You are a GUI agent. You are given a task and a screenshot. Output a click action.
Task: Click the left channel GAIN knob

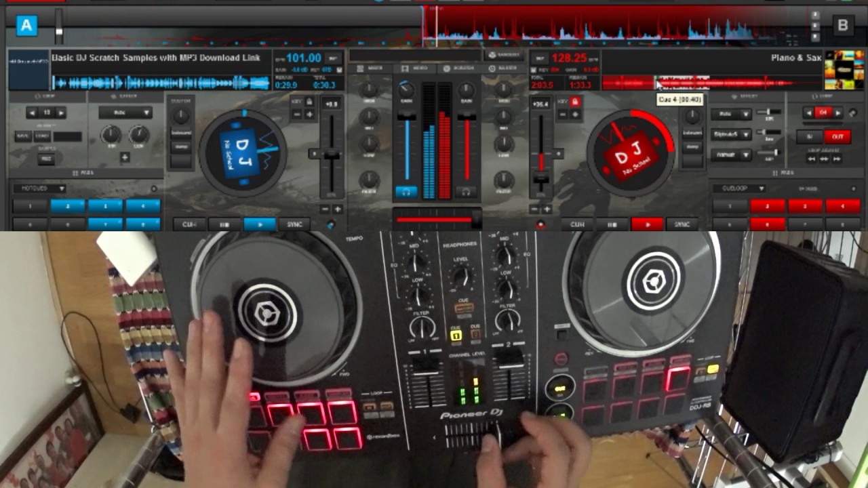(x=406, y=89)
